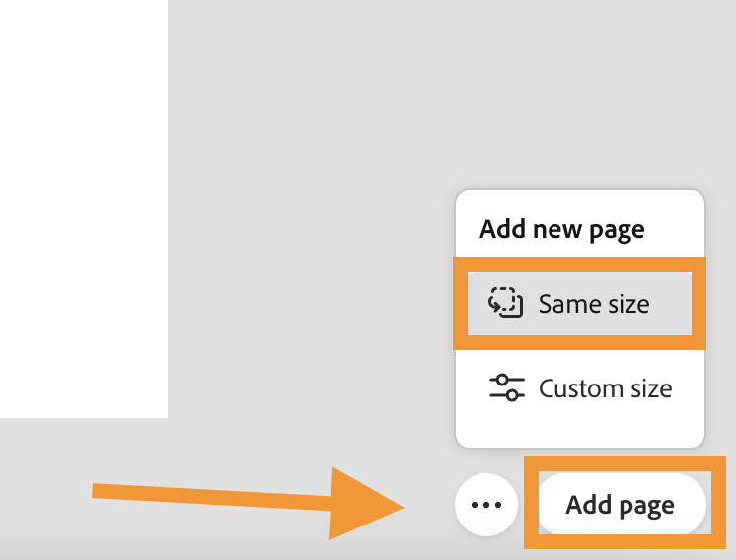Screen dimensions: 736x560
Task: Click the Same size dashed-page icon
Action: [x=505, y=303]
